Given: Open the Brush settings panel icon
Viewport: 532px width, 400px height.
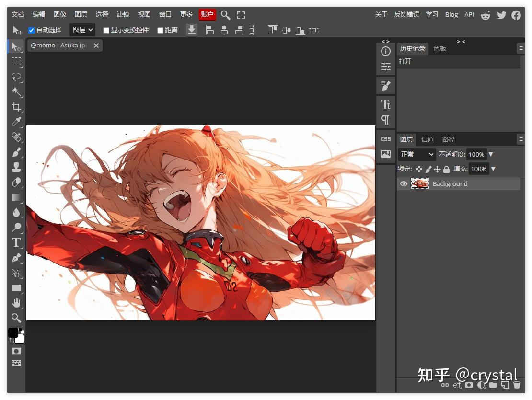Looking at the screenshot, I should pyautogui.click(x=386, y=86).
